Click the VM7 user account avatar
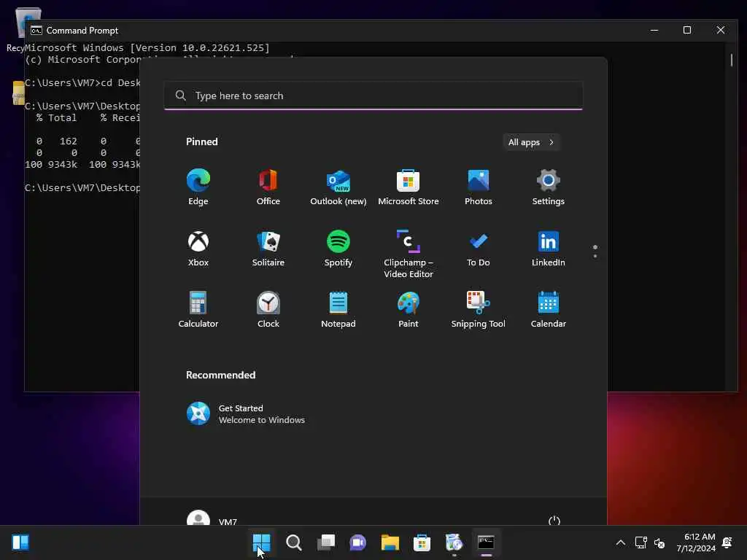 [198, 518]
